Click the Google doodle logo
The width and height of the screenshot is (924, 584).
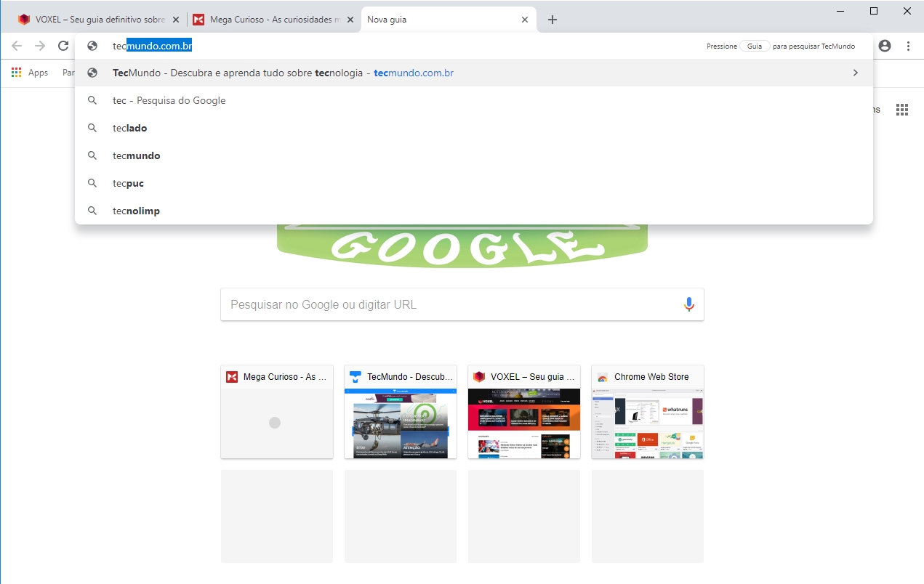click(x=462, y=246)
